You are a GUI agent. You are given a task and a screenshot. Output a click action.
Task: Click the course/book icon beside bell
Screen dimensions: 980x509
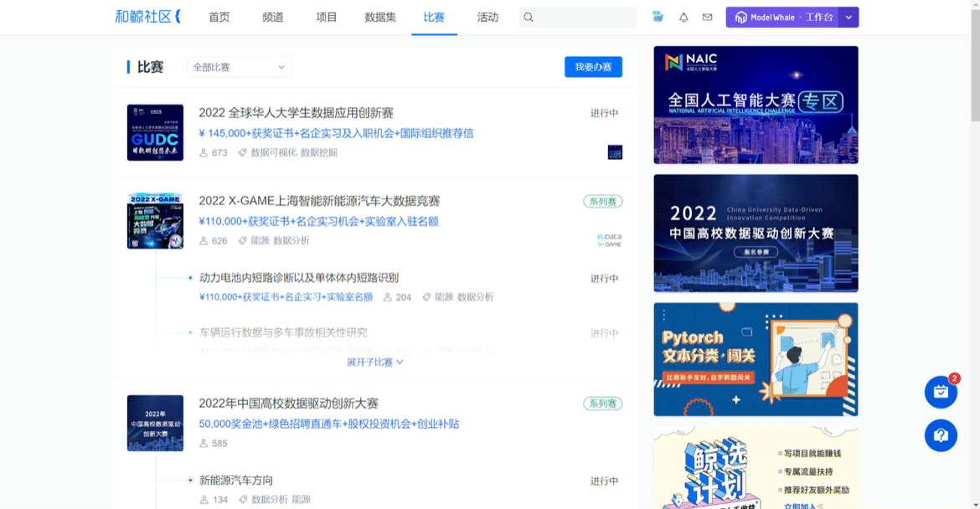tap(658, 17)
